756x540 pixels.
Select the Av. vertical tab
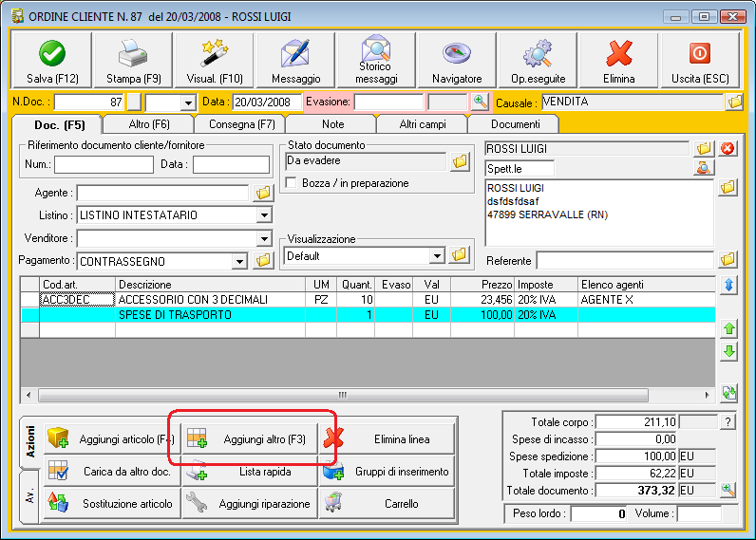[x=30, y=496]
